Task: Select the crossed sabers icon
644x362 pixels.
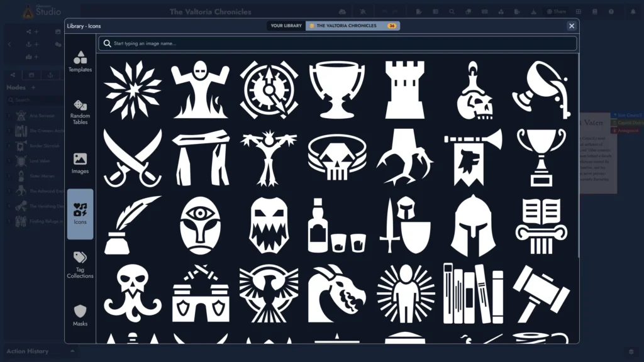Action: pos(133,158)
